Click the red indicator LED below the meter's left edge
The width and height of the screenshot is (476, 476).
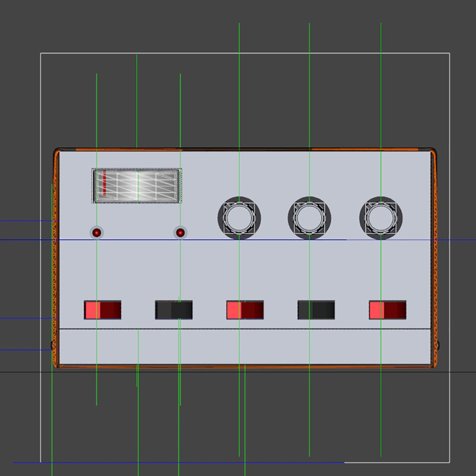point(96,233)
